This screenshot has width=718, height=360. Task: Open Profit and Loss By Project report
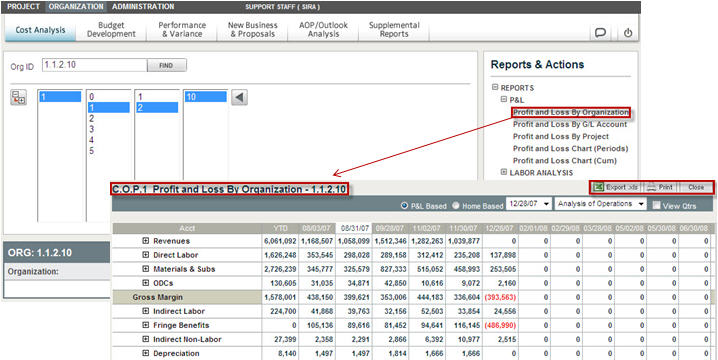point(561,136)
